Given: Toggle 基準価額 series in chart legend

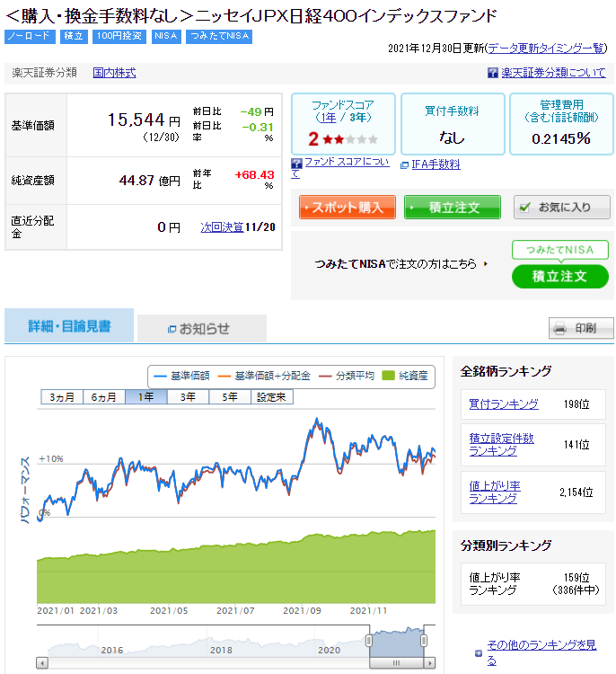Looking at the screenshot, I should point(181,377).
